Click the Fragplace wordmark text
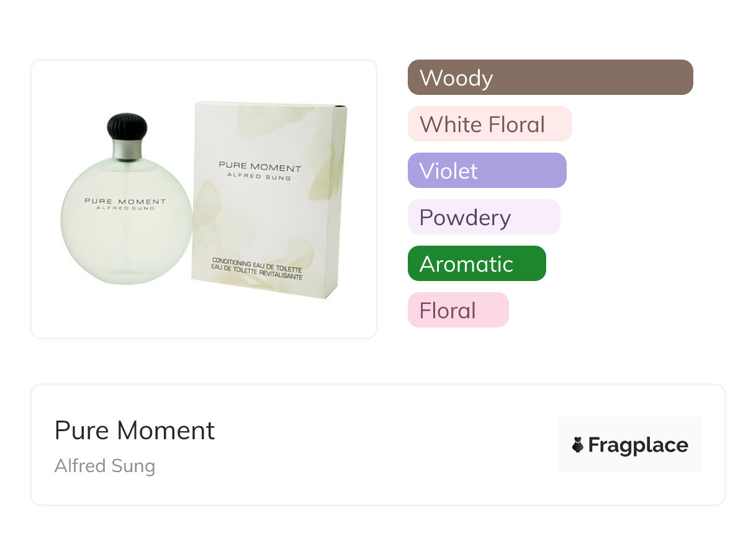This screenshot has height=536, width=756. [638, 445]
